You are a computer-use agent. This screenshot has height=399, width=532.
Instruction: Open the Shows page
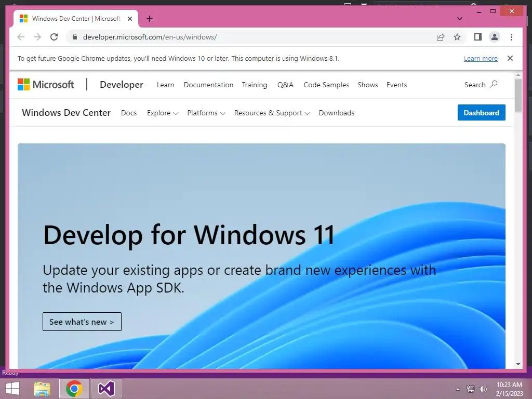[x=367, y=85]
